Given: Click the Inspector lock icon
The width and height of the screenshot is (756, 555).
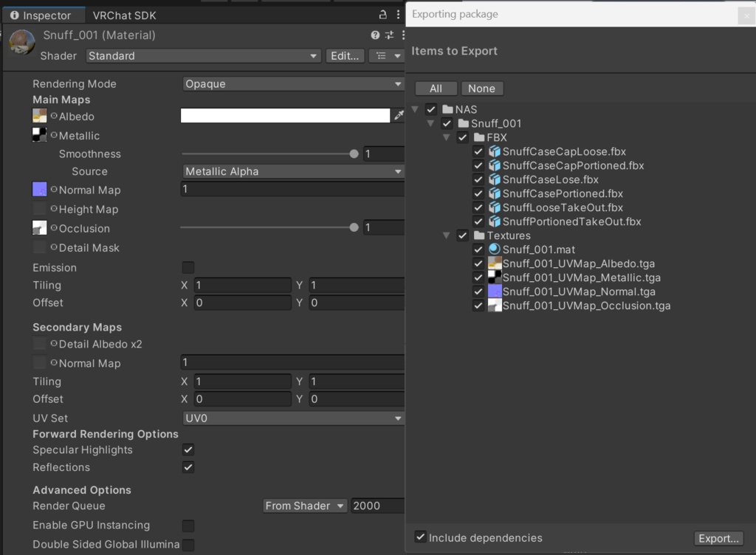Looking at the screenshot, I should [x=383, y=15].
